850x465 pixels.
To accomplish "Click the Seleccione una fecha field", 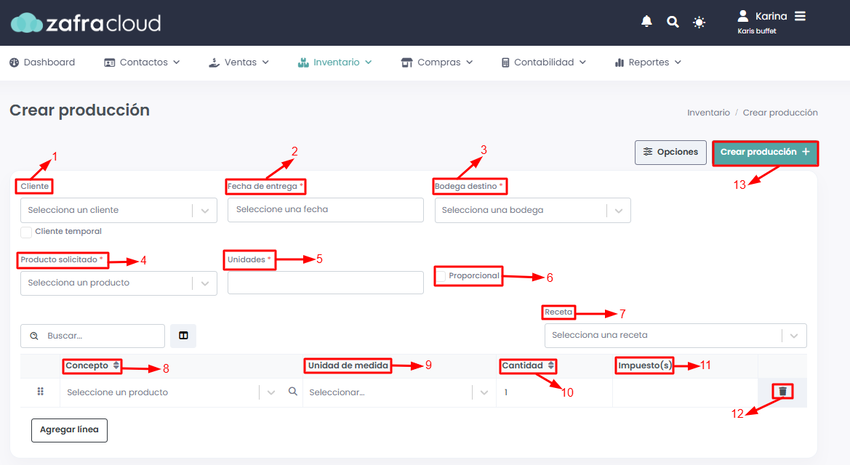I will click(x=325, y=210).
